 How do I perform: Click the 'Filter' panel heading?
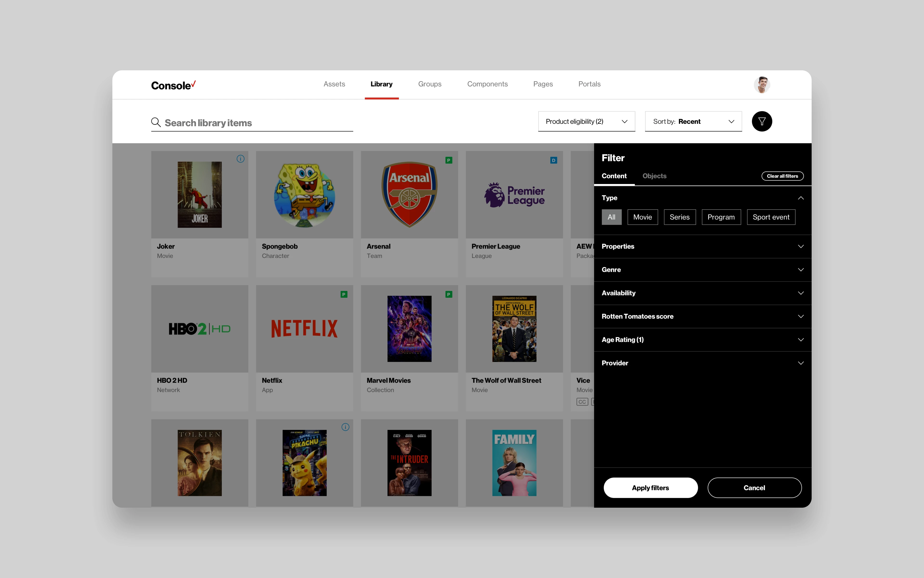613,158
